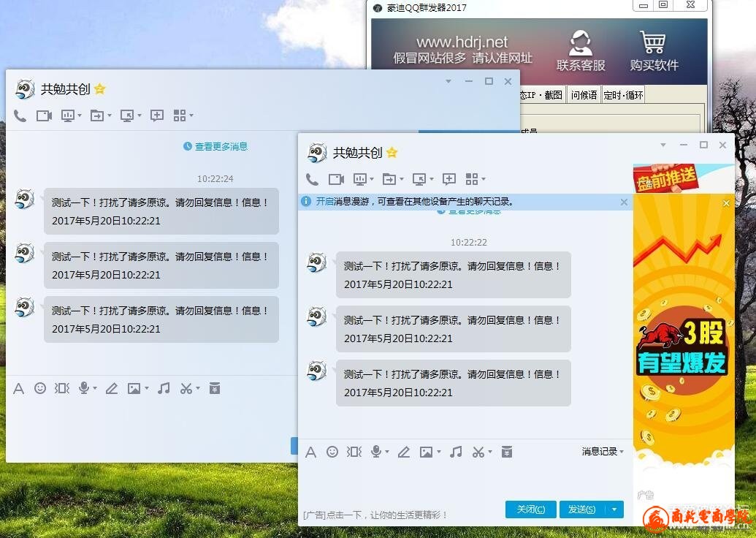Viewport: 756px width, 538px height.
Task: Create a discussion group from the rear chat
Action: click(x=157, y=115)
